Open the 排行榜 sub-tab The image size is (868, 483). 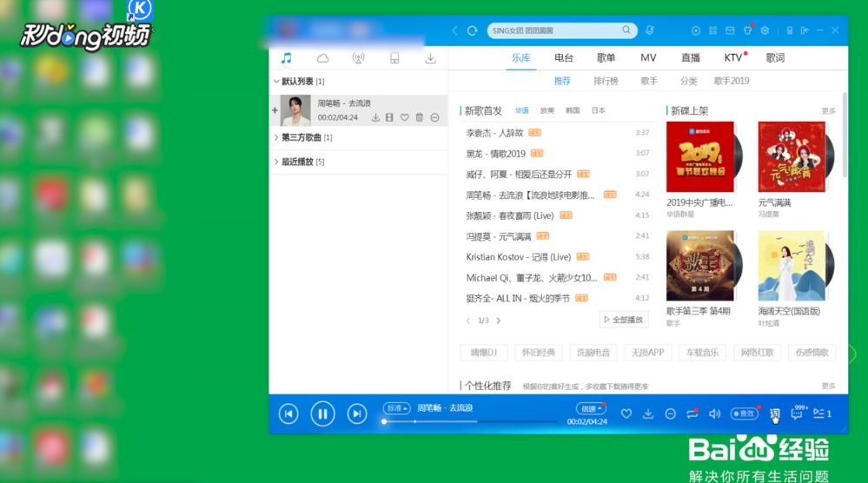[x=606, y=81]
